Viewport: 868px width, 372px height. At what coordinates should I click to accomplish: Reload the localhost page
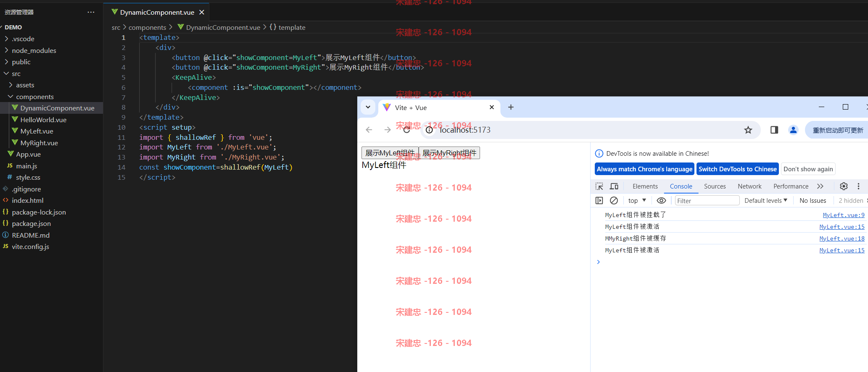(406, 130)
